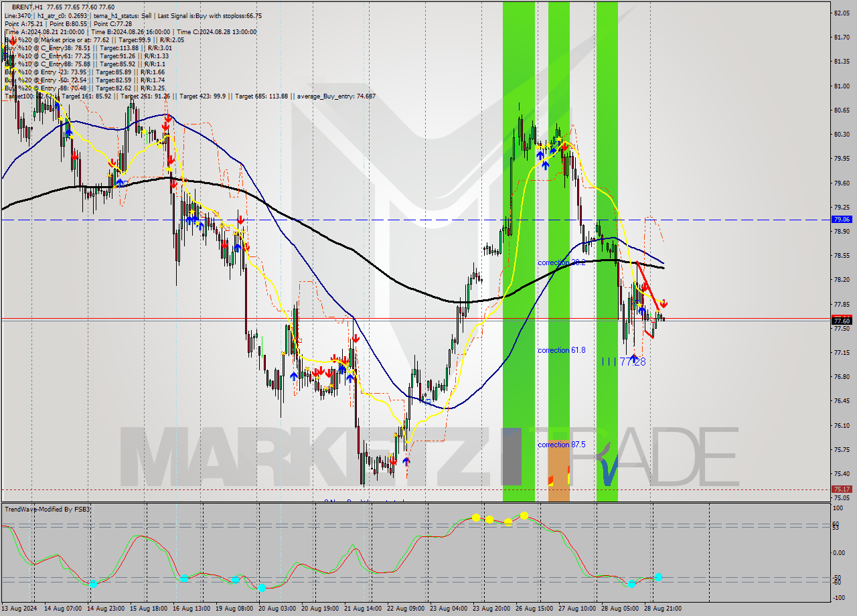Click the 78.20 price axis label
The height and width of the screenshot is (616, 857).
click(842, 280)
